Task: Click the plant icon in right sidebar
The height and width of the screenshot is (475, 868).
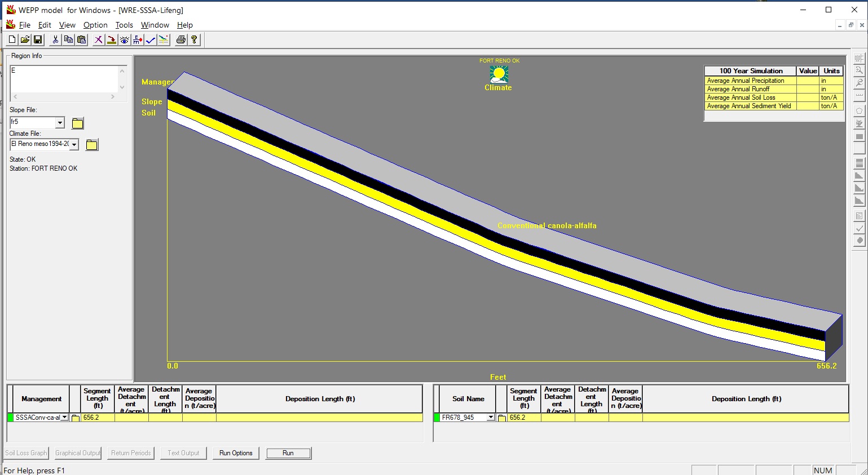Action: [860, 123]
